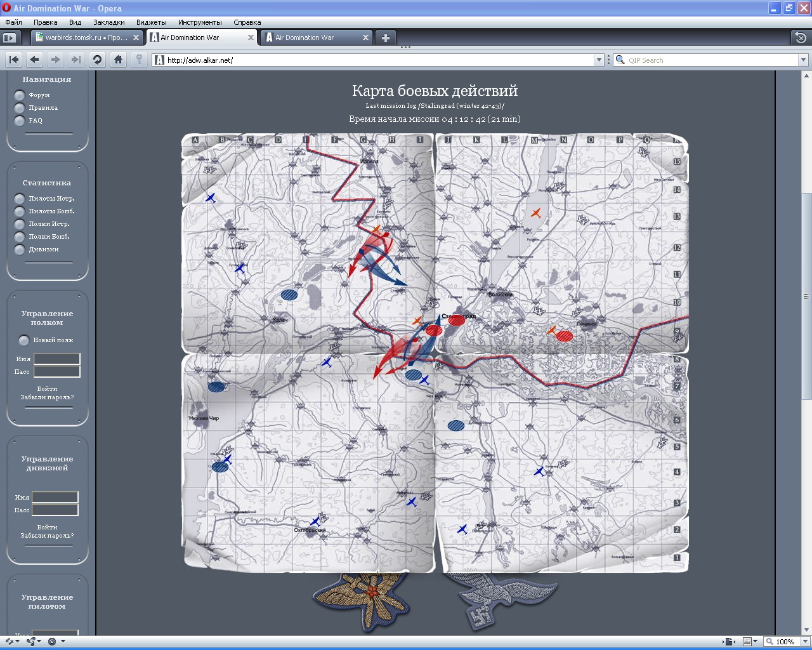Open the Закладки menu
This screenshot has width=812, height=650.
tap(108, 22)
